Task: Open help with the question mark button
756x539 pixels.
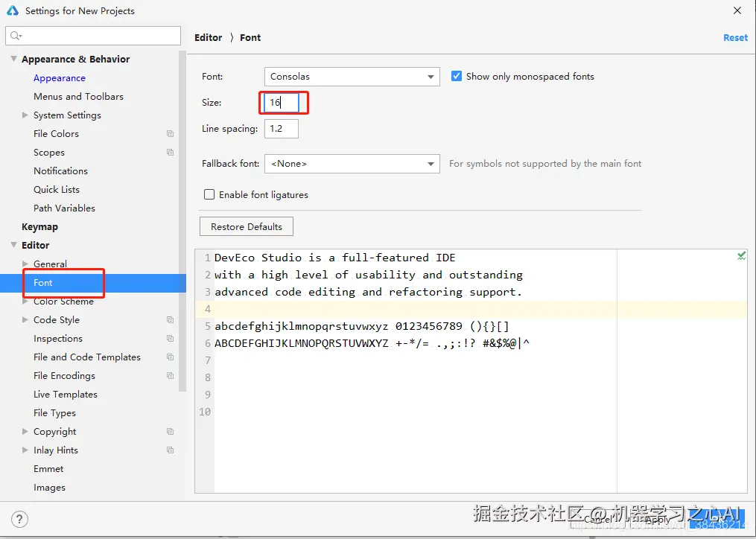Action: coord(19,519)
